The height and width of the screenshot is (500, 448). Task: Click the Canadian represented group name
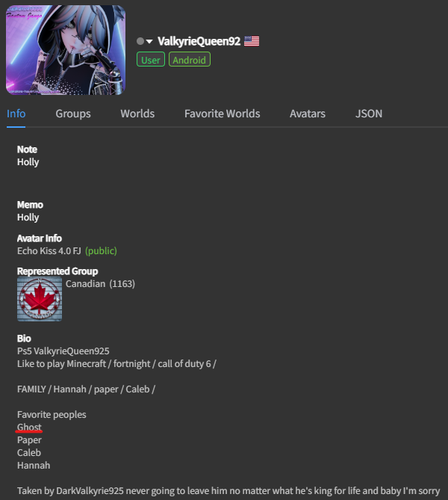(x=85, y=283)
